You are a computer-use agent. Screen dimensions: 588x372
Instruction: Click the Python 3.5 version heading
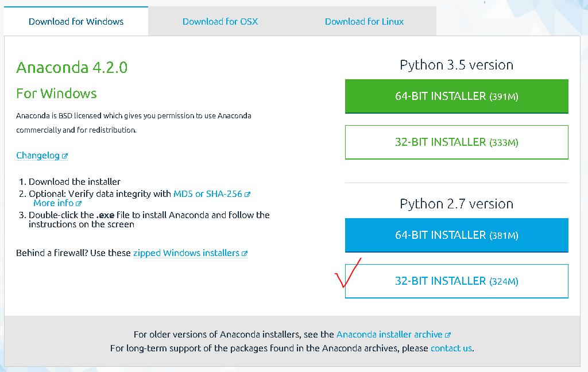point(457,65)
